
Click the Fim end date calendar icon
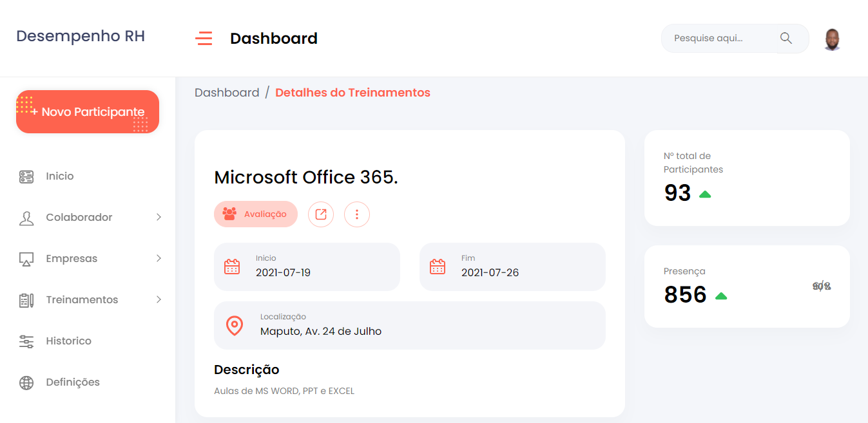[x=438, y=267]
